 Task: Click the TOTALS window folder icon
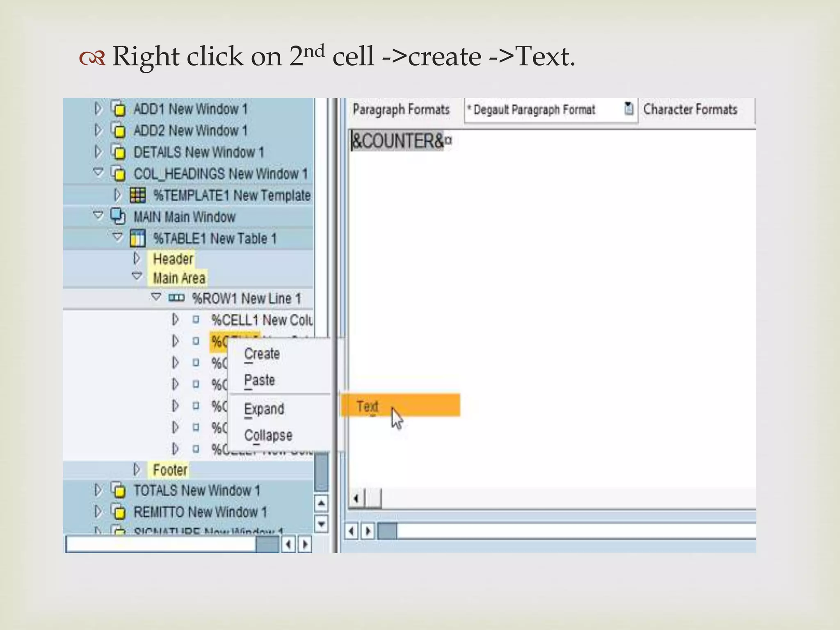[118, 490]
